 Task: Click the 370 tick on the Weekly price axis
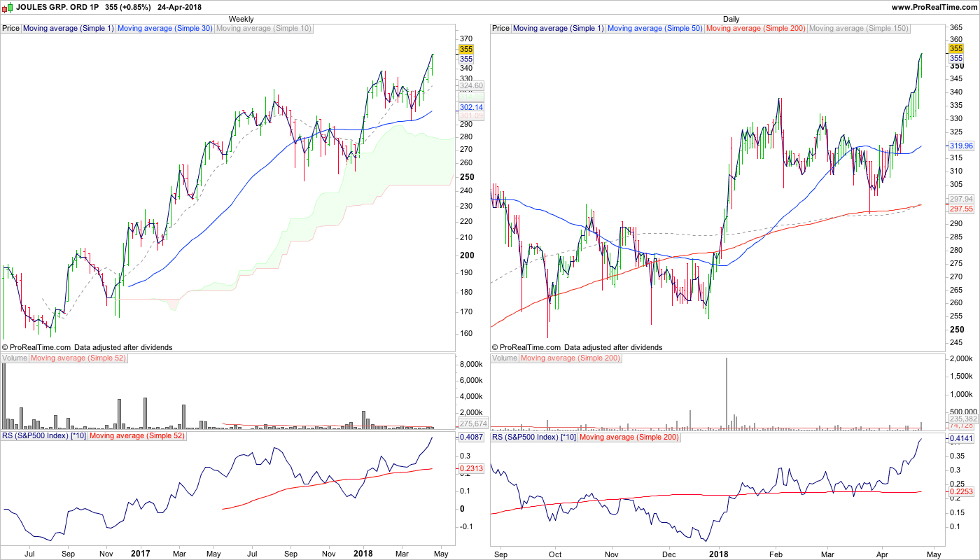[467, 38]
